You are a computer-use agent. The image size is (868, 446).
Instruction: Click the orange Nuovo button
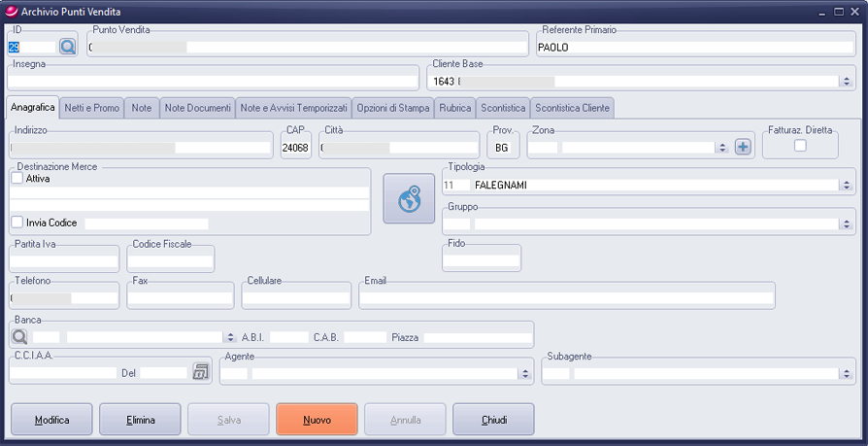tap(317, 420)
